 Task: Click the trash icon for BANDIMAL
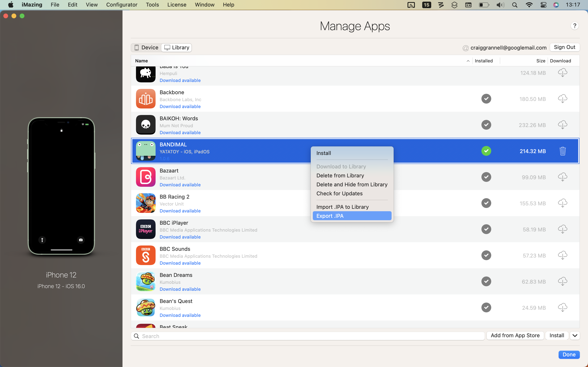coord(562,151)
